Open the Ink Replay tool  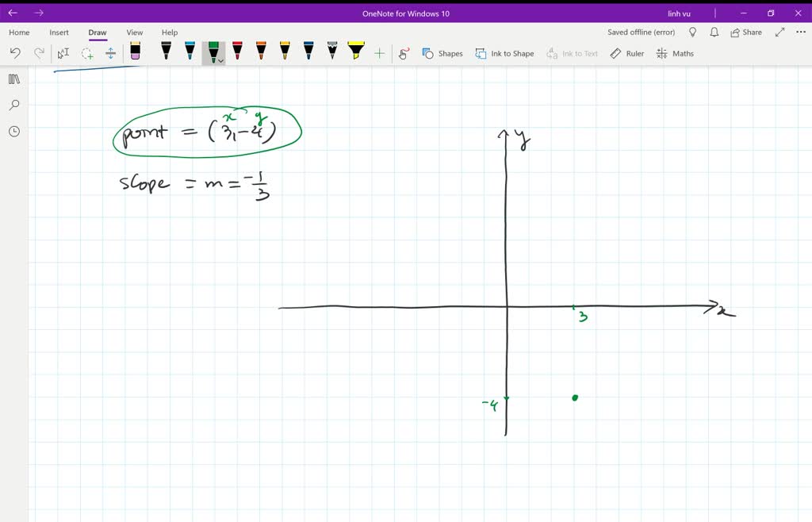point(403,52)
